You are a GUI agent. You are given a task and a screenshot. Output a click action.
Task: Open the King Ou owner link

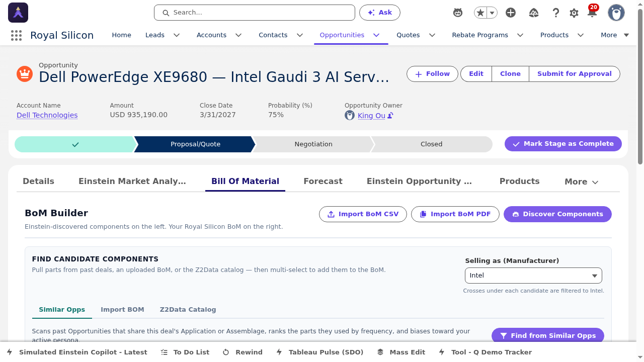(371, 116)
